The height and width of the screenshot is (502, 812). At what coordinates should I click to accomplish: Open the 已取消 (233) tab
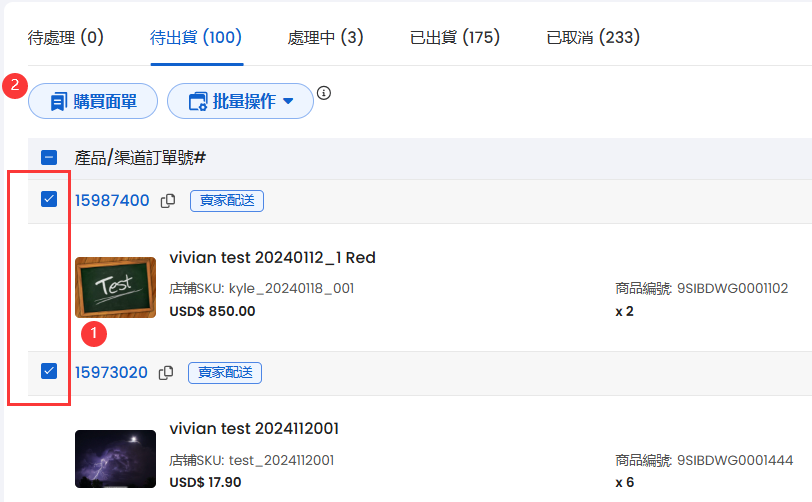[x=593, y=38]
